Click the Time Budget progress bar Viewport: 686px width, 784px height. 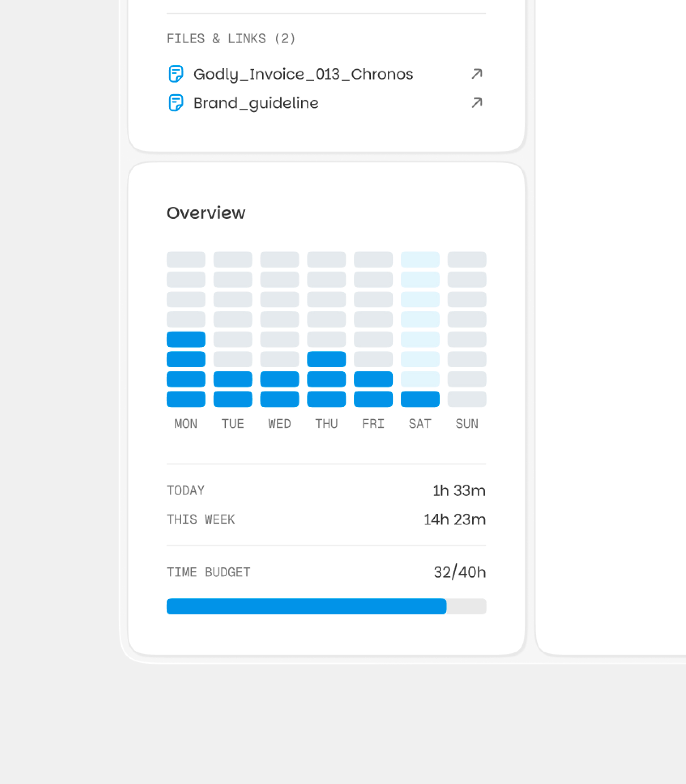326,606
